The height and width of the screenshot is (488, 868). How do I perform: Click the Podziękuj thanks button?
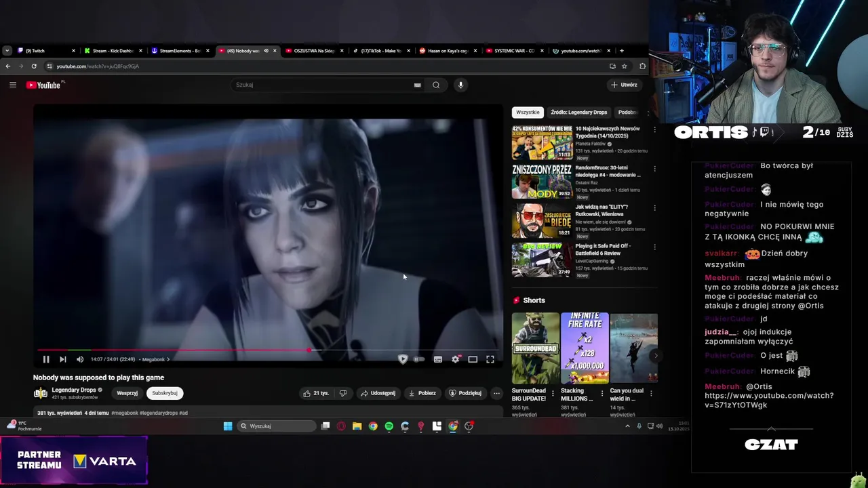(465, 393)
